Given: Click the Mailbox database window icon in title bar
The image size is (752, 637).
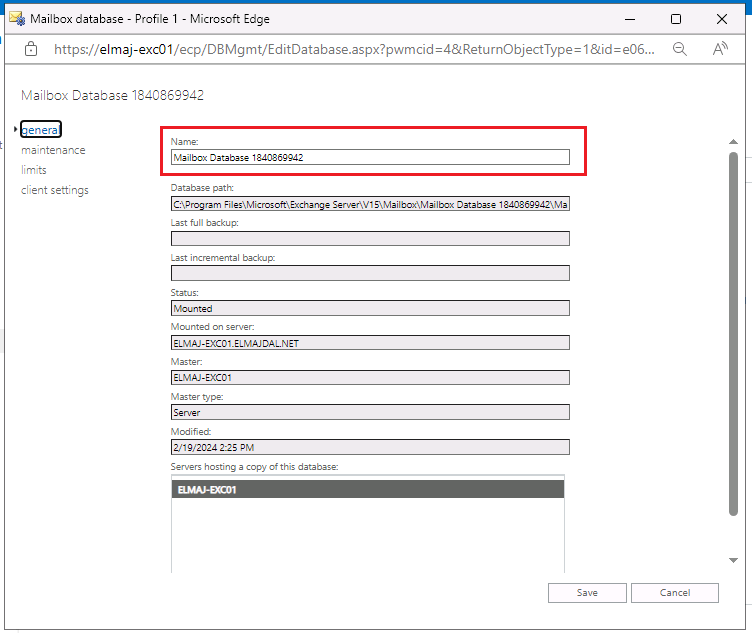Looking at the screenshot, I should (x=17, y=19).
